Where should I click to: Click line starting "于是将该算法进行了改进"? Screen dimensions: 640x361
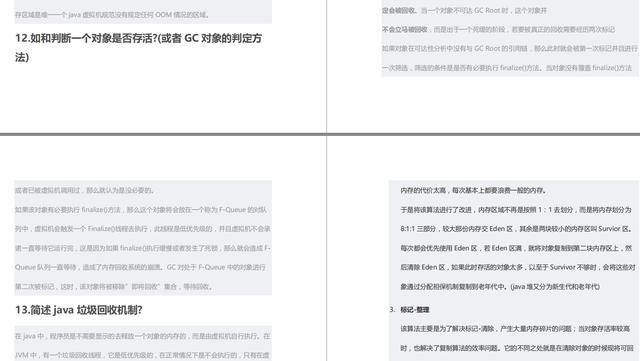click(516, 209)
